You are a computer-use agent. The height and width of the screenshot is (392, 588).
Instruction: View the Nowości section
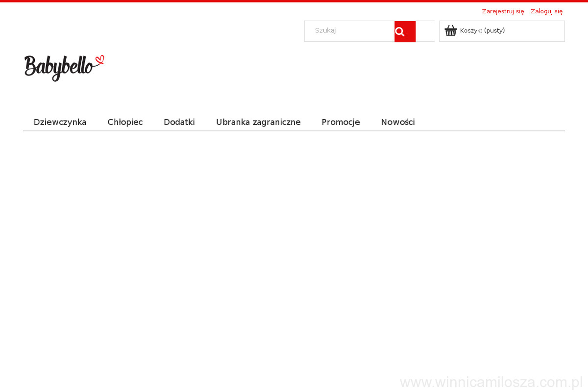tap(397, 122)
